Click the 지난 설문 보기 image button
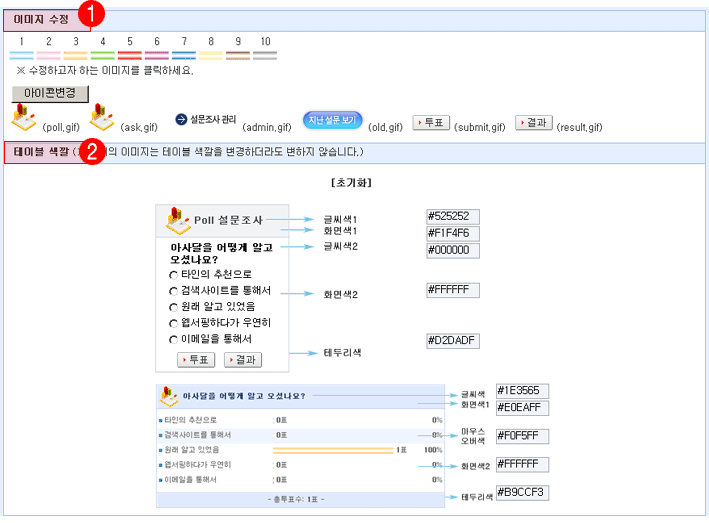The image size is (709, 523). [331, 120]
